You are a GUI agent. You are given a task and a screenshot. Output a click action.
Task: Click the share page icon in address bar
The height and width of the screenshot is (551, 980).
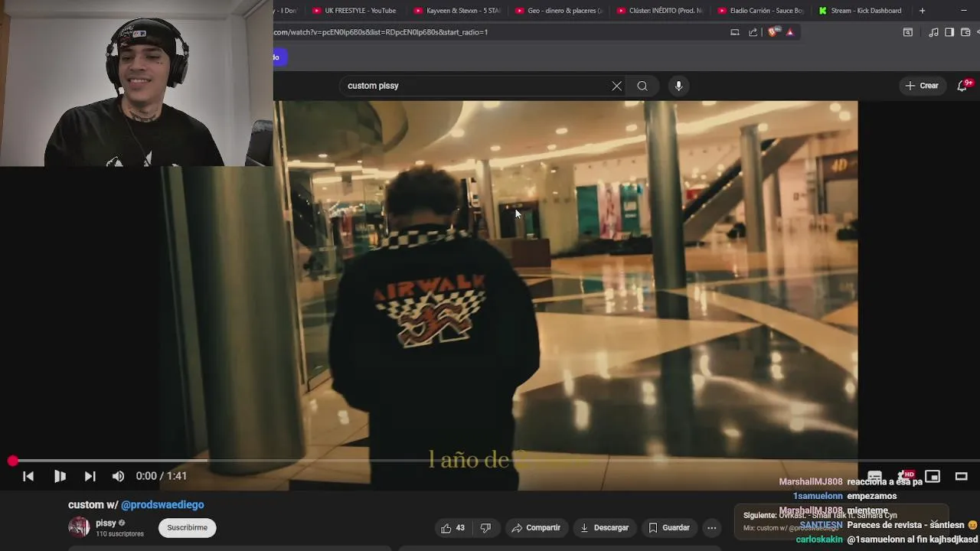pos(753,32)
